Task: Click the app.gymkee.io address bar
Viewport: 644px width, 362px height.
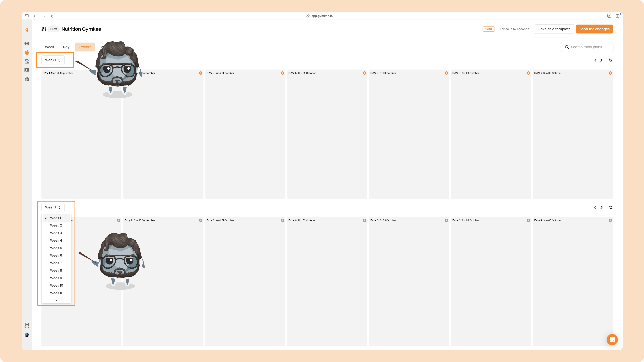Action: click(x=320, y=16)
